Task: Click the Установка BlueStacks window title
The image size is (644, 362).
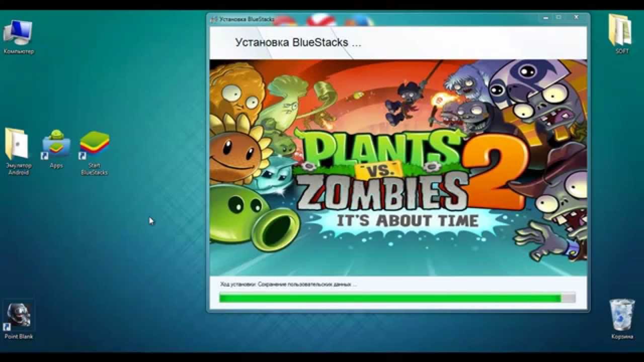Action: [247, 20]
